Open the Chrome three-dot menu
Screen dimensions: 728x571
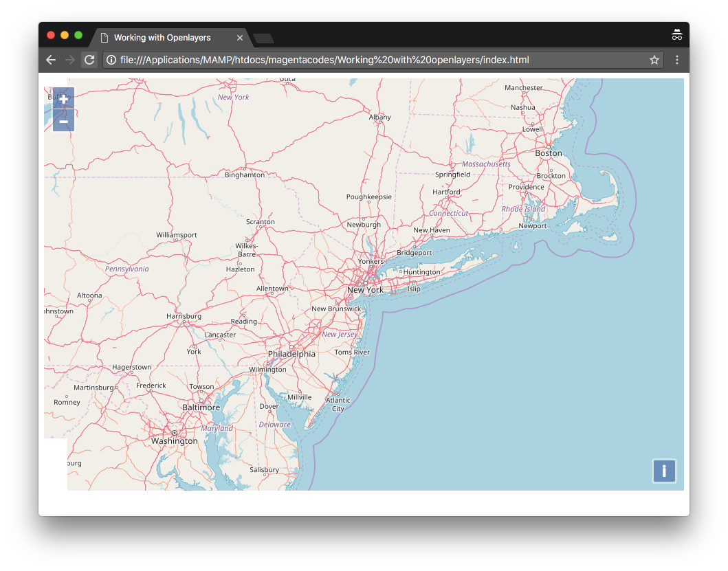pos(677,60)
